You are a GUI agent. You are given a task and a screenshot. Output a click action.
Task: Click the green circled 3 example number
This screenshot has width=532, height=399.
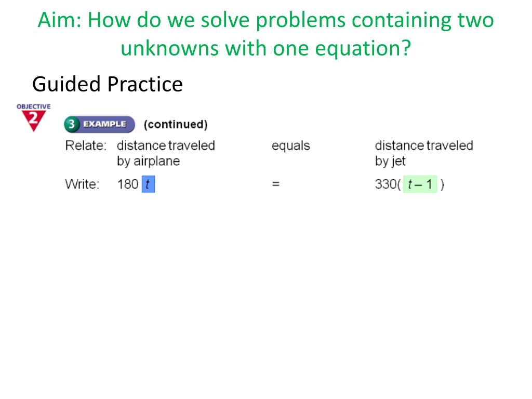point(72,124)
